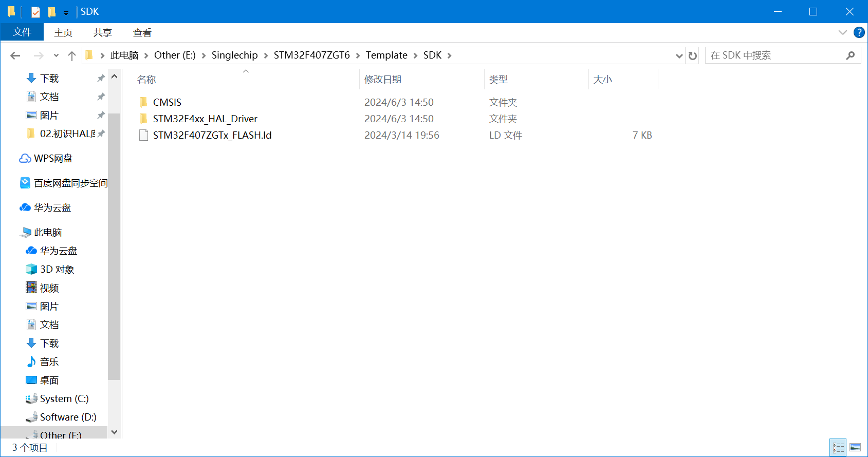Go back with the left arrow button
This screenshot has width=868, height=457.
[x=15, y=55]
